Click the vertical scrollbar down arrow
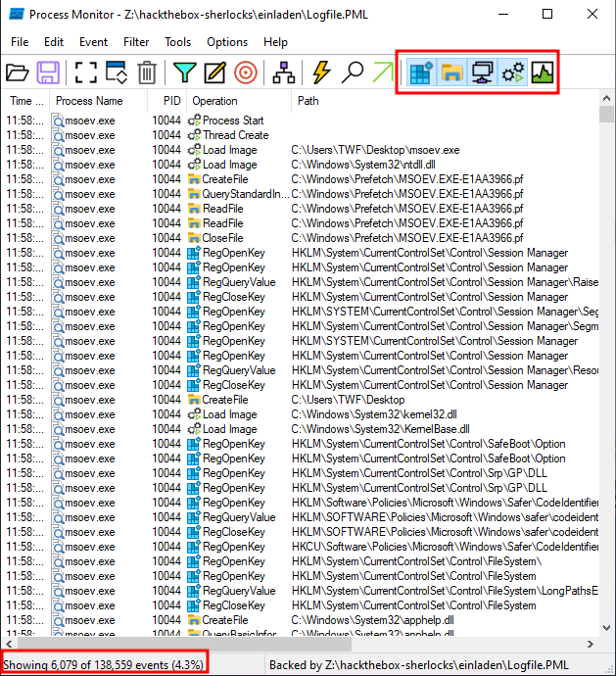Image resolution: width=616 pixels, height=676 pixels. click(x=607, y=629)
